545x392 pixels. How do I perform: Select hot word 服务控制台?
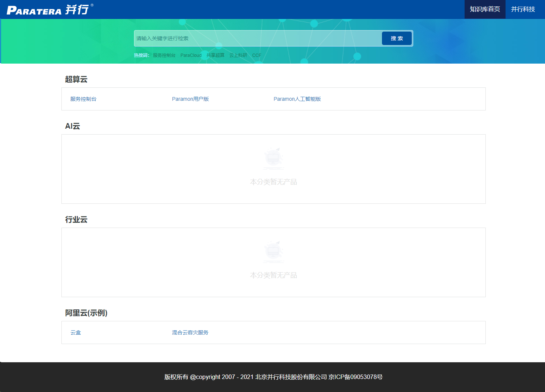pyautogui.click(x=164, y=55)
